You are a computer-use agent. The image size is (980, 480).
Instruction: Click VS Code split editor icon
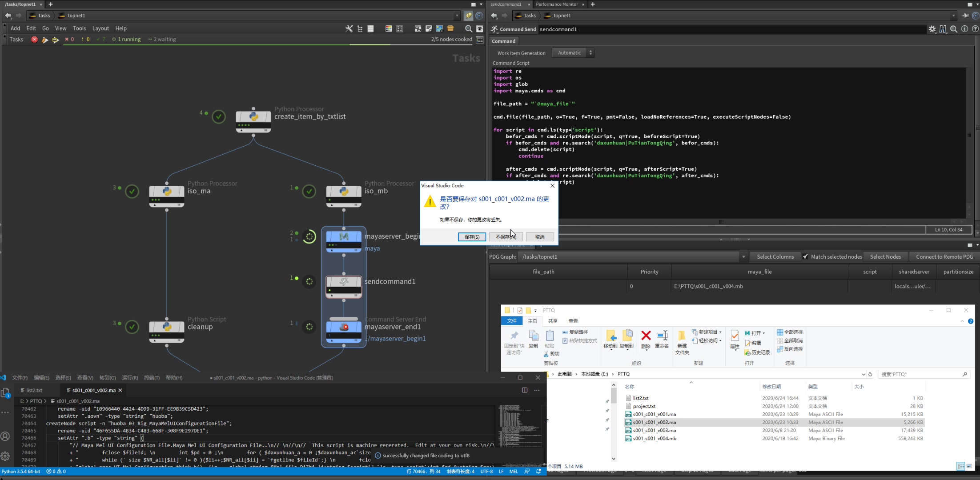[525, 390]
